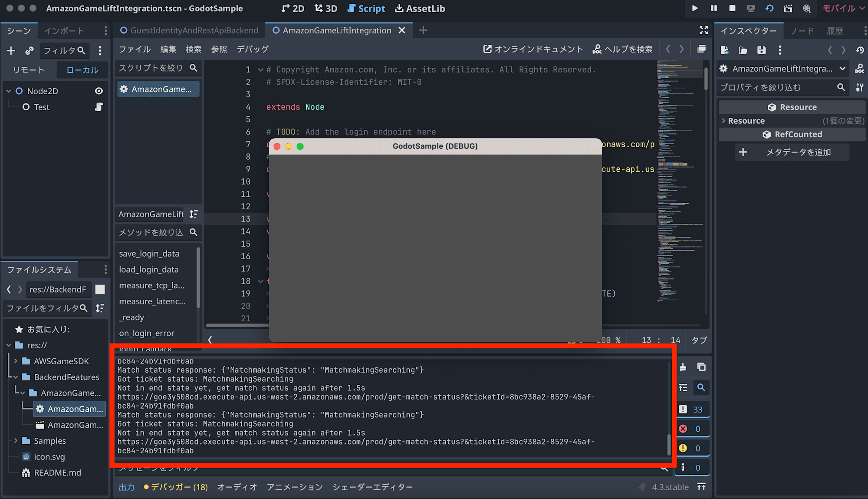Switch to the 2D workspace
Viewport: 868px width, 499px height.
(x=293, y=8)
